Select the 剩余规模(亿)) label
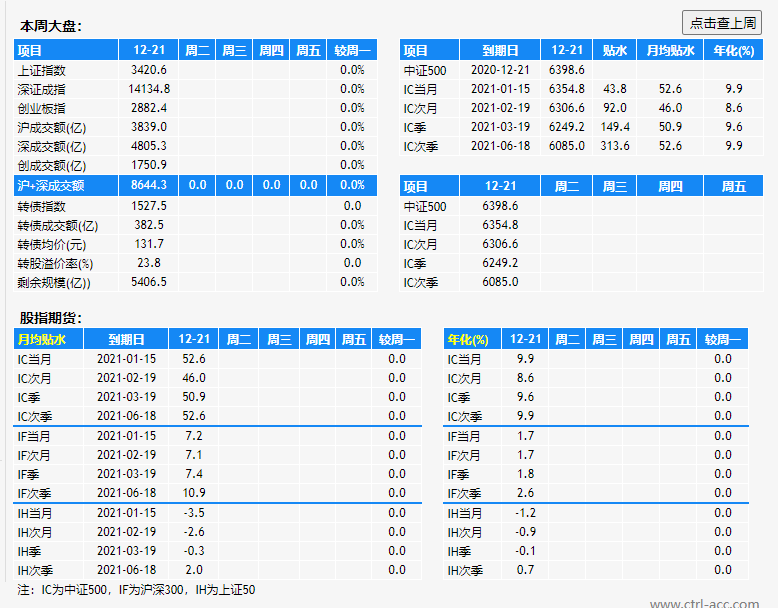The width and height of the screenshot is (778, 608). coord(54,282)
